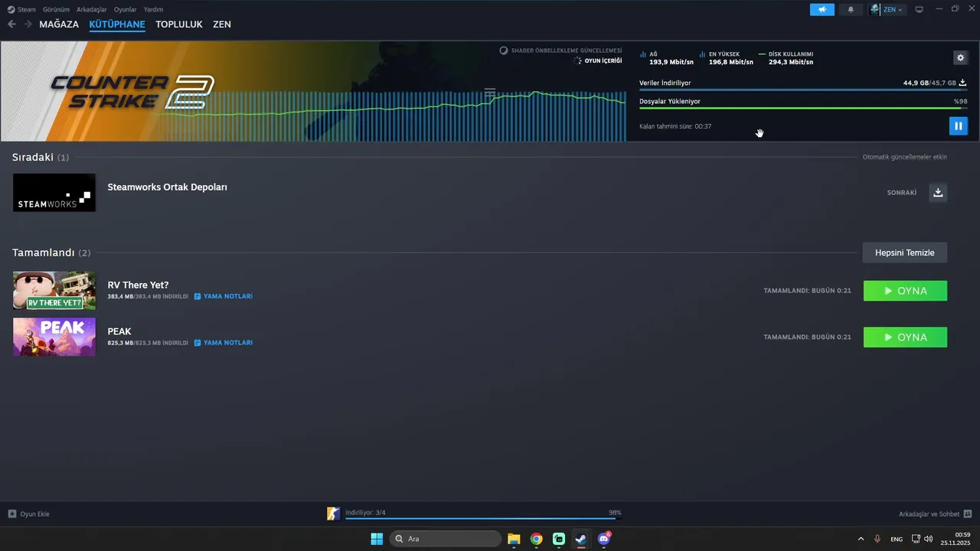
Task: Click the SONRAKİ label
Action: tap(902, 193)
